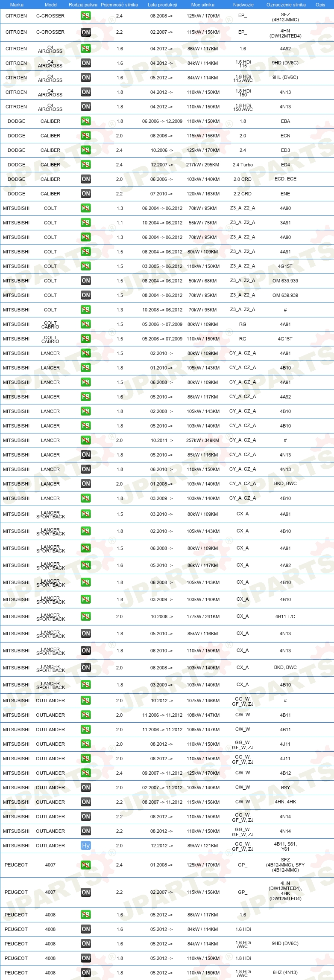334x980 pixels.
Task: Click petrol icon in Peugeot 4008 86kW row
Action: coord(86,915)
